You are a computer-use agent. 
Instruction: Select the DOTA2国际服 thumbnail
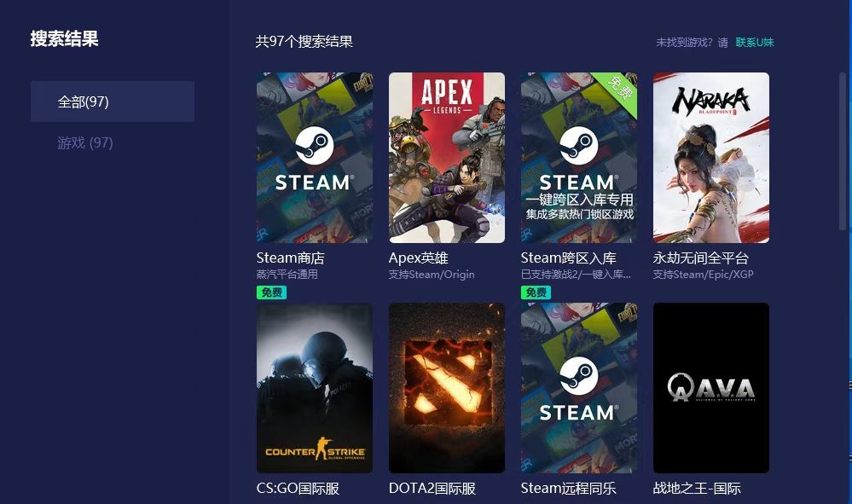pyautogui.click(x=446, y=387)
